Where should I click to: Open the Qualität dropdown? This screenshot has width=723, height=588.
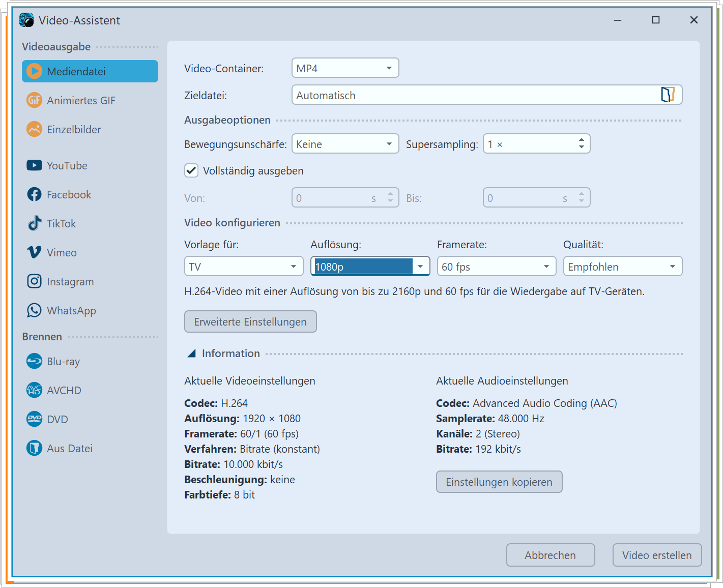point(623,267)
